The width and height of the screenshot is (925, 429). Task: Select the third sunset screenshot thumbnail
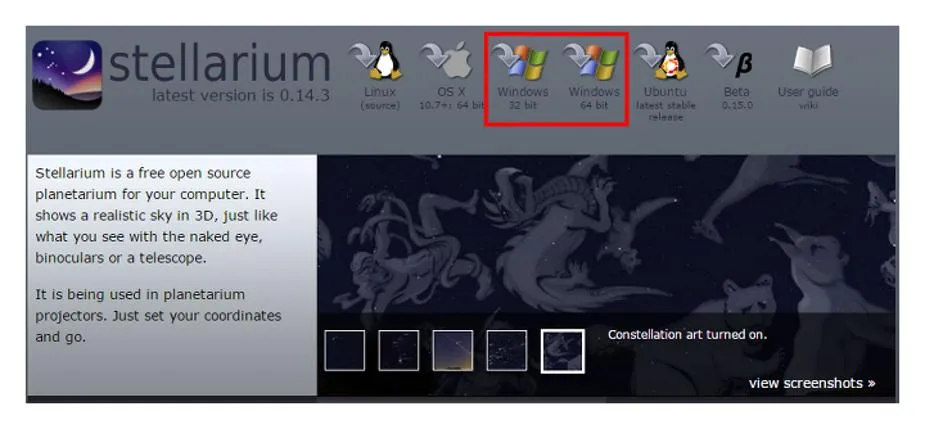coord(452,351)
